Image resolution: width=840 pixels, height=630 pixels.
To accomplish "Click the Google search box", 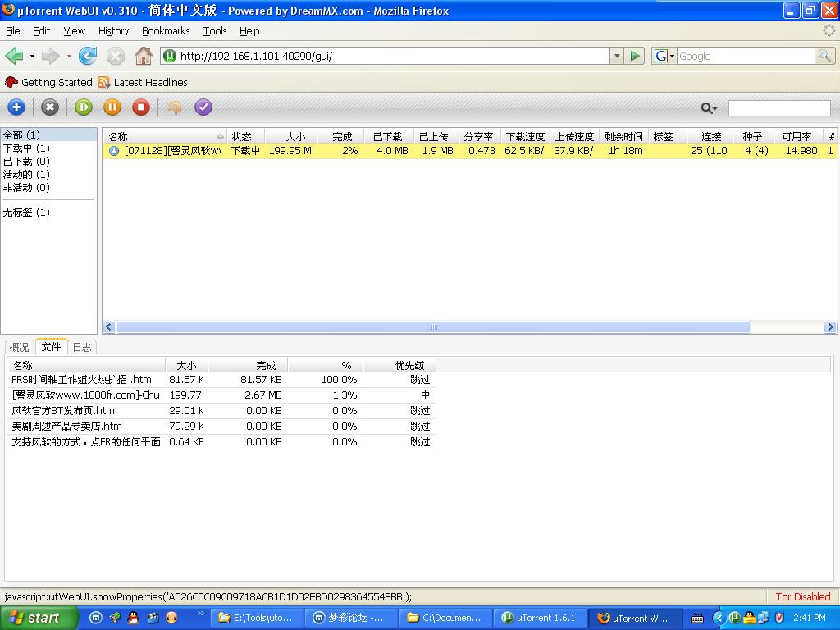I will [x=746, y=56].
